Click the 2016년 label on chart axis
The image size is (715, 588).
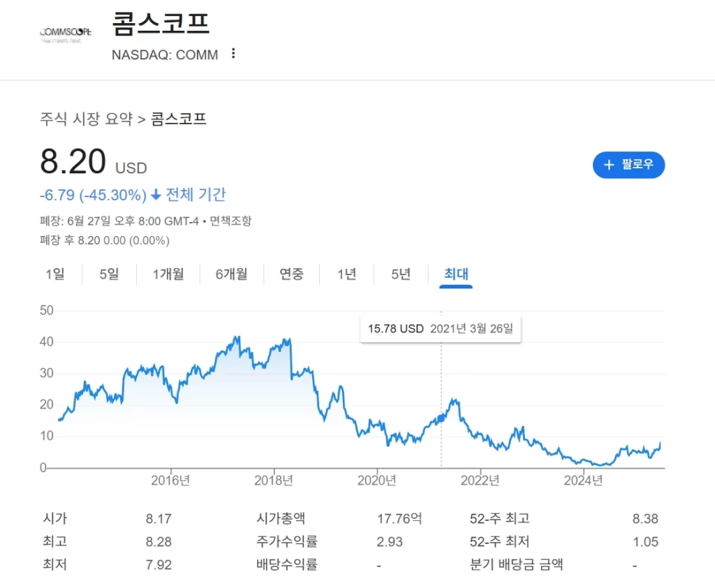(170, 480)
